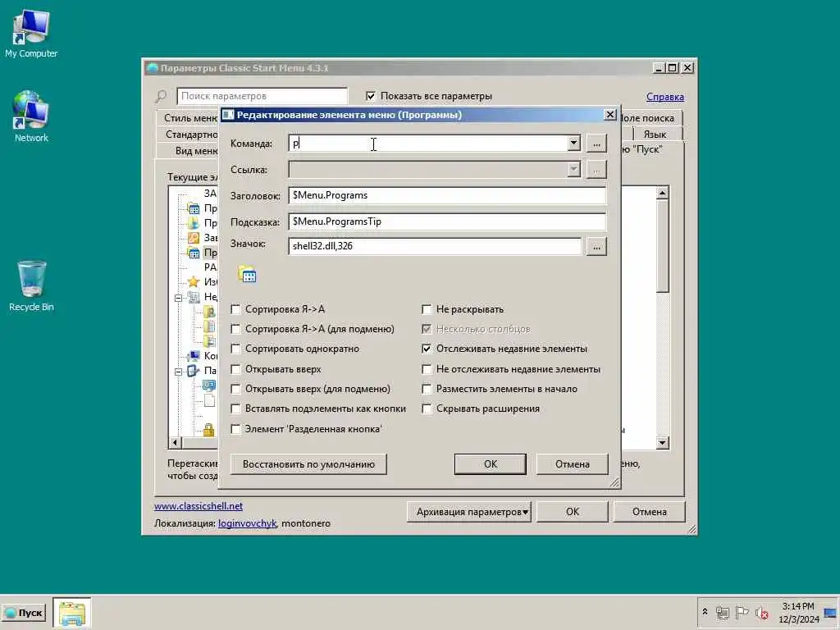Click the Заголовок field with $Menu.Programs
Viewport: 840px width, 630px height.
pos(447,195)
